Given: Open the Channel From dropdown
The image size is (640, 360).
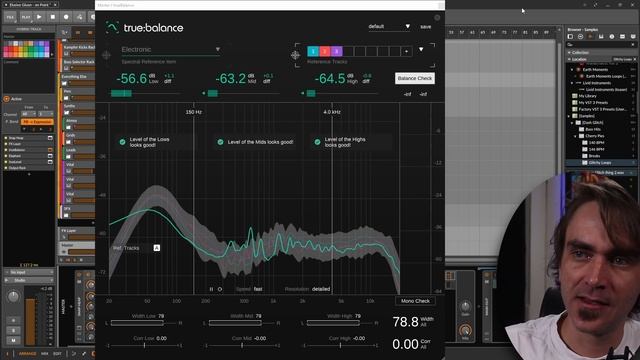Looking at the screenshot, I should tap(29, 114).
